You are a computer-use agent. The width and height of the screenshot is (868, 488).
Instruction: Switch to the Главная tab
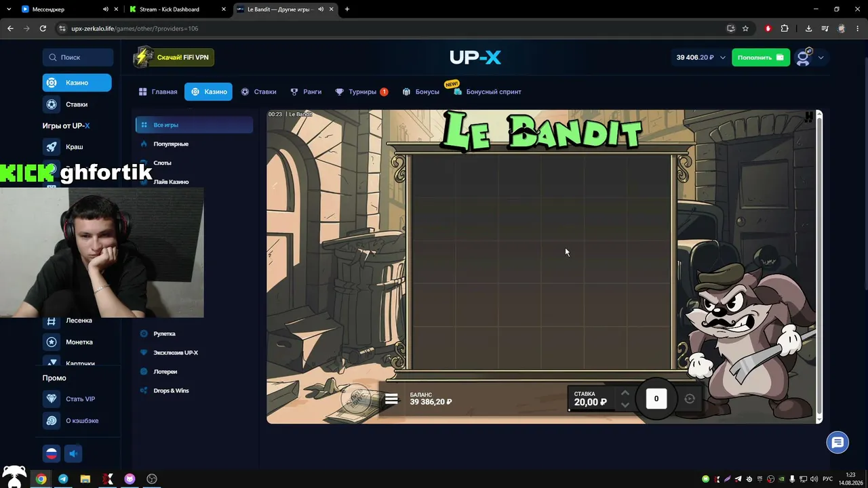click(x=158, y=91)
